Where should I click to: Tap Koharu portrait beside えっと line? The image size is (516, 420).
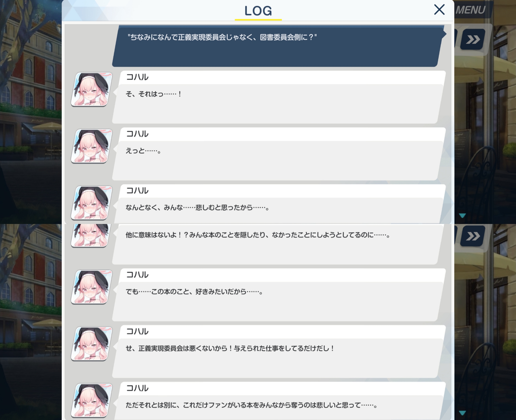click(91, 146)
